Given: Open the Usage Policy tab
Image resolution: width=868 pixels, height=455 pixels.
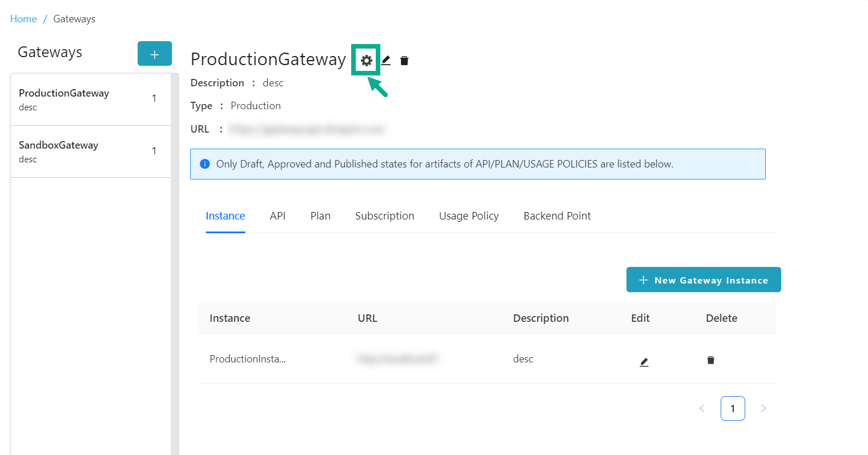Looking at the screenshot, I should (x=469, y=216).
